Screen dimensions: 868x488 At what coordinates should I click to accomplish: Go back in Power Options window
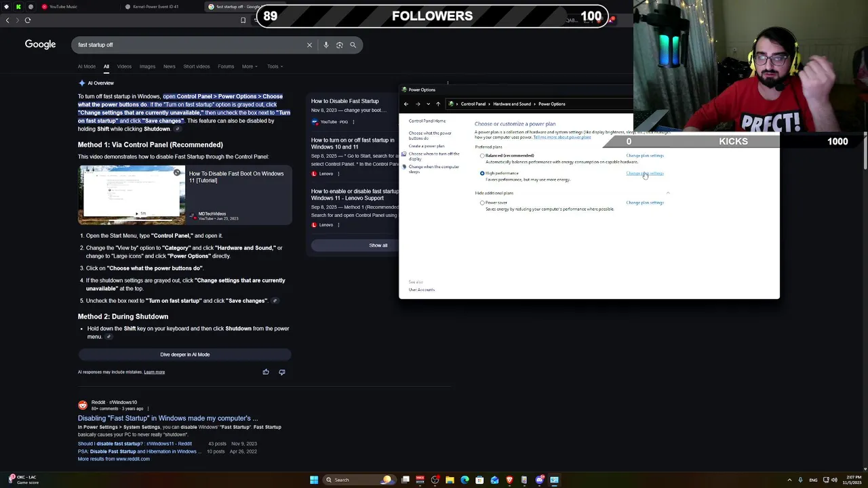pos(406,104)
